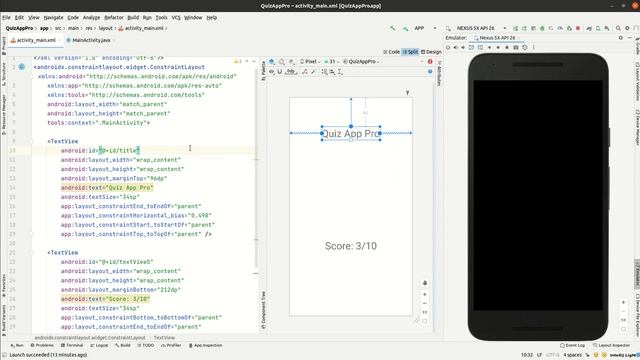The image size is (640, 360).
Task: Click the zoom in plus button on the design surface
Action: pos(424,294)
